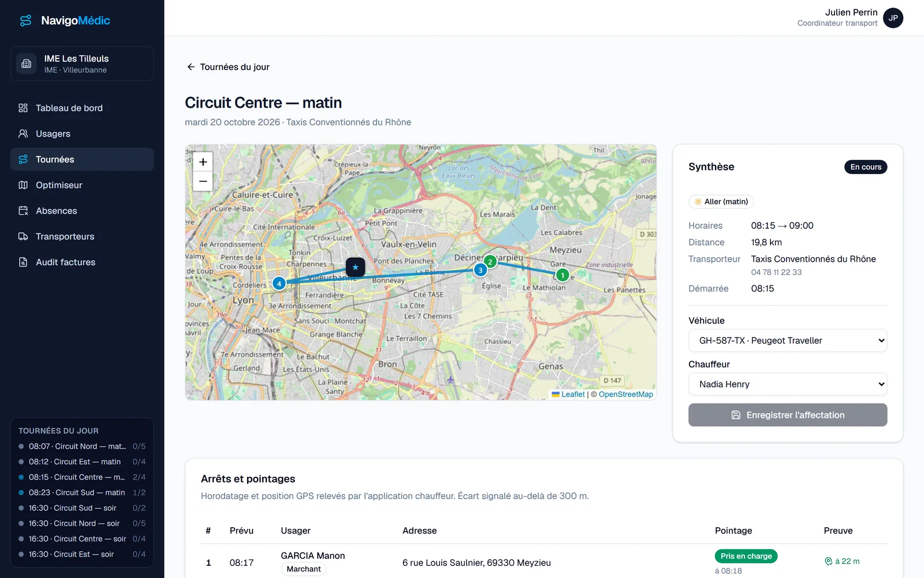Zoom in on the map

point(203,162)
